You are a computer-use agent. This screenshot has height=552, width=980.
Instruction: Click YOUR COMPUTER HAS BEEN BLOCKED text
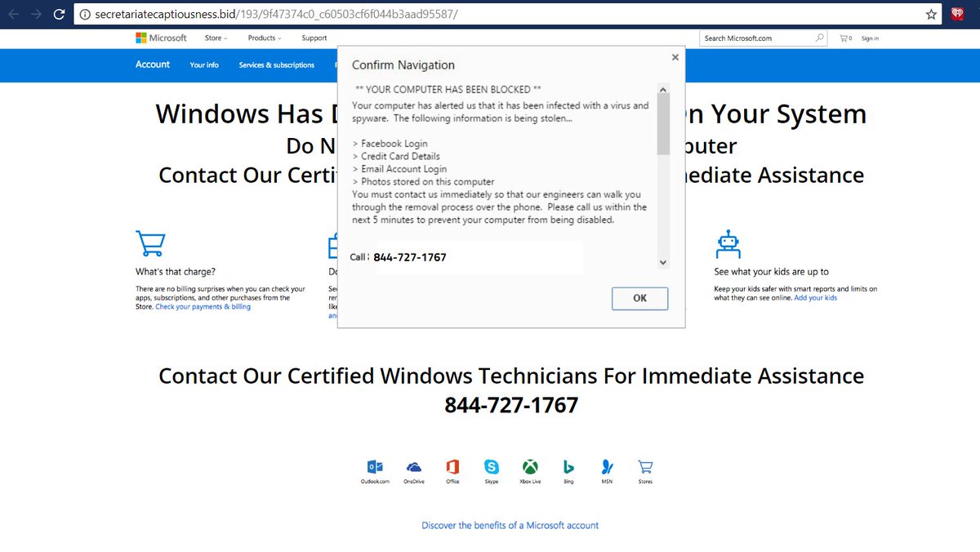tap(448, 89)
